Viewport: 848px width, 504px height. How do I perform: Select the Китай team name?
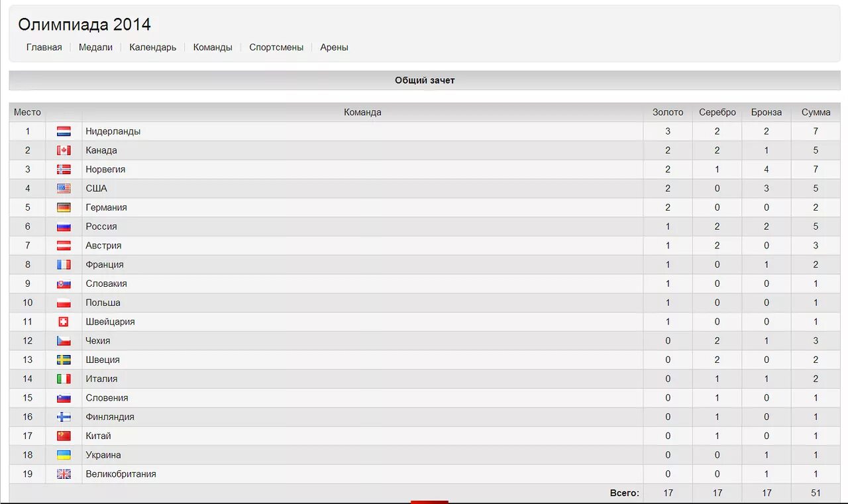(98, 436)
